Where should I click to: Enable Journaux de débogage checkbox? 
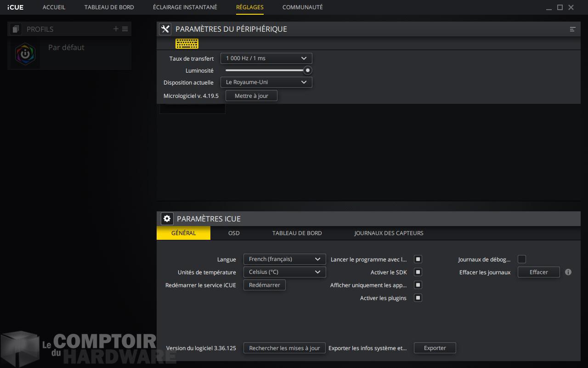(522, 259)
